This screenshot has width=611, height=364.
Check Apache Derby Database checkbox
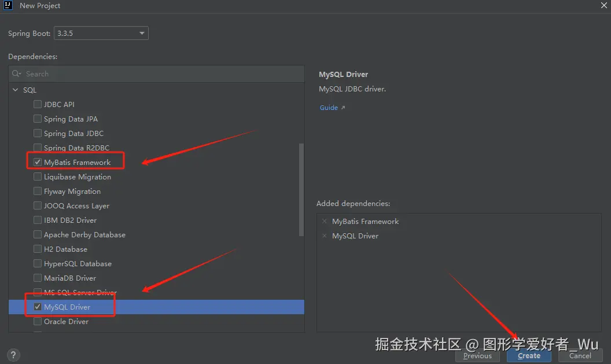(x=38, y=234)
